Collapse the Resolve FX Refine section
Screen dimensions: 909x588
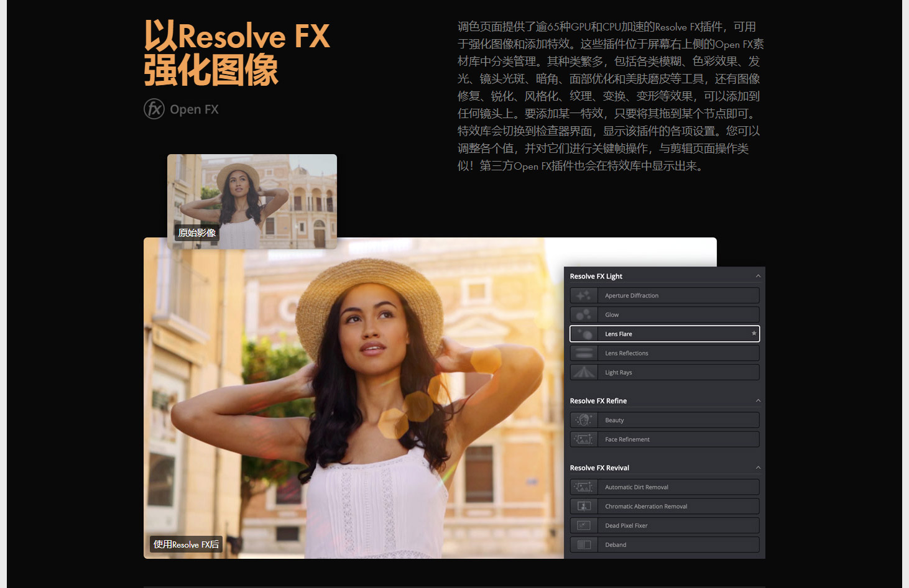point(758,401)
